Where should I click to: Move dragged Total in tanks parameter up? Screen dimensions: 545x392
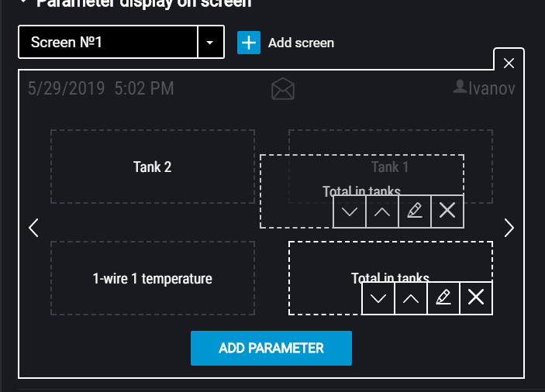point(382,211)
